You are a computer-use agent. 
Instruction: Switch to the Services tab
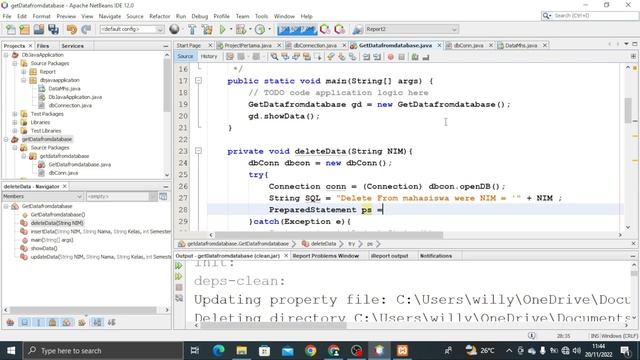coord(72,46)
